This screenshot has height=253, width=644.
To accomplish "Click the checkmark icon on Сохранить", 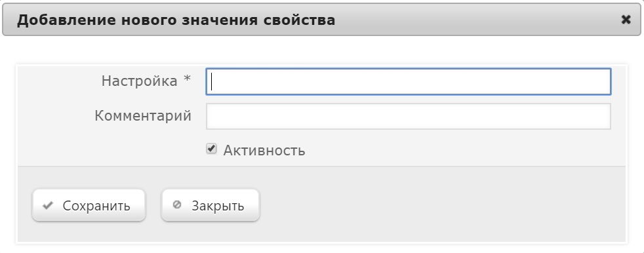I will 48,205.
